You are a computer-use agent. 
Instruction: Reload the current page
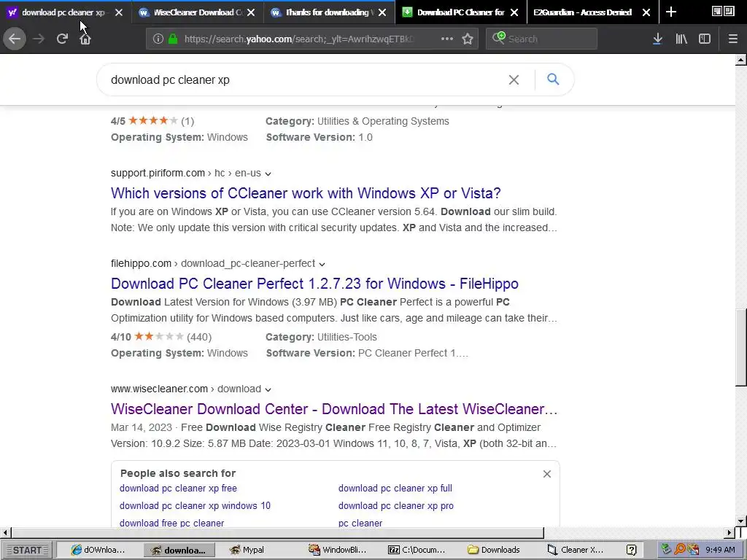[62, 39]
